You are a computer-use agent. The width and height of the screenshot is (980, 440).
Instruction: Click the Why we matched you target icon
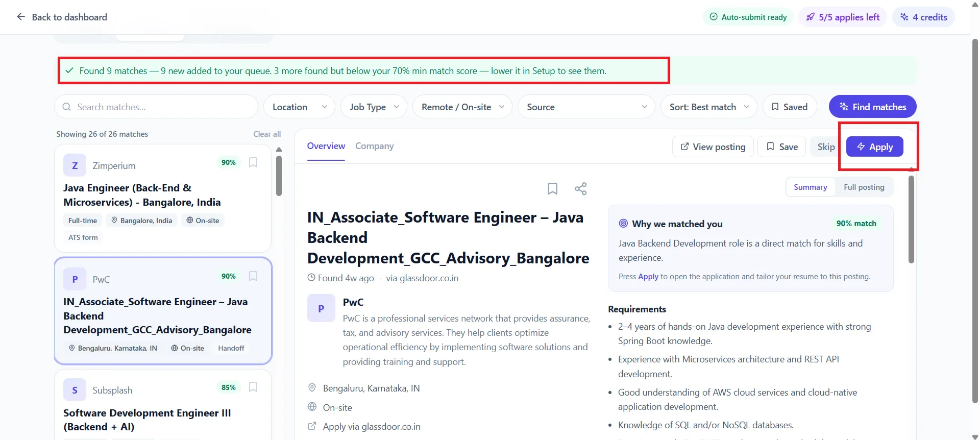pos(623,223)
